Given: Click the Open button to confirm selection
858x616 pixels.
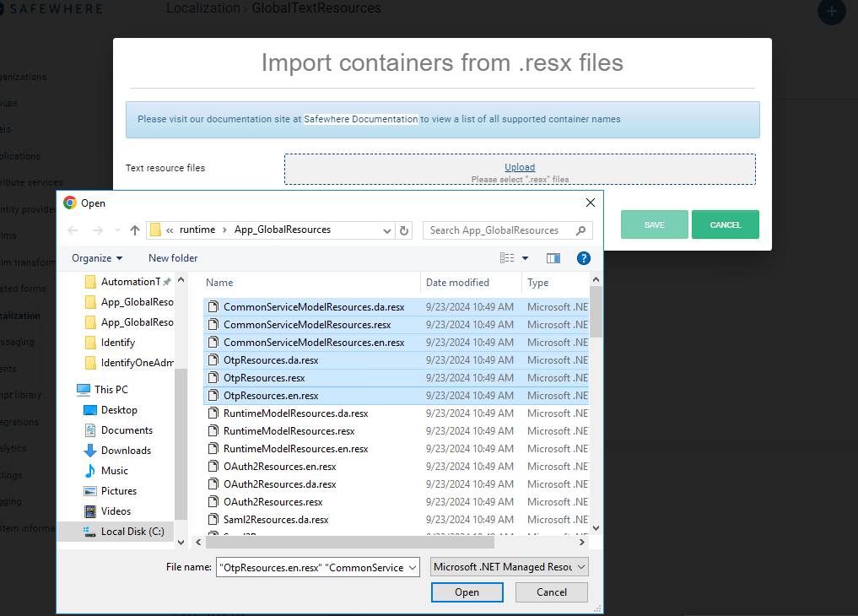Looking at the screenshot, I should coord(467,592).
